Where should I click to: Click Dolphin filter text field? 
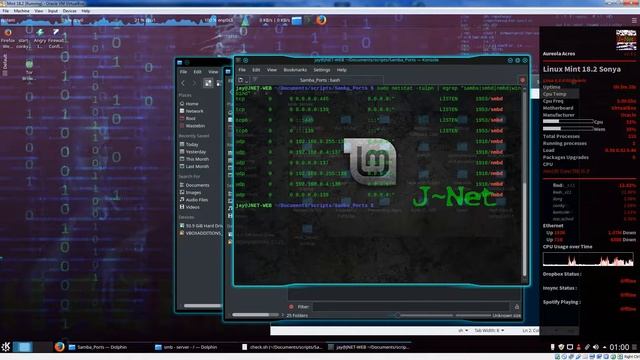click(411, 307)
